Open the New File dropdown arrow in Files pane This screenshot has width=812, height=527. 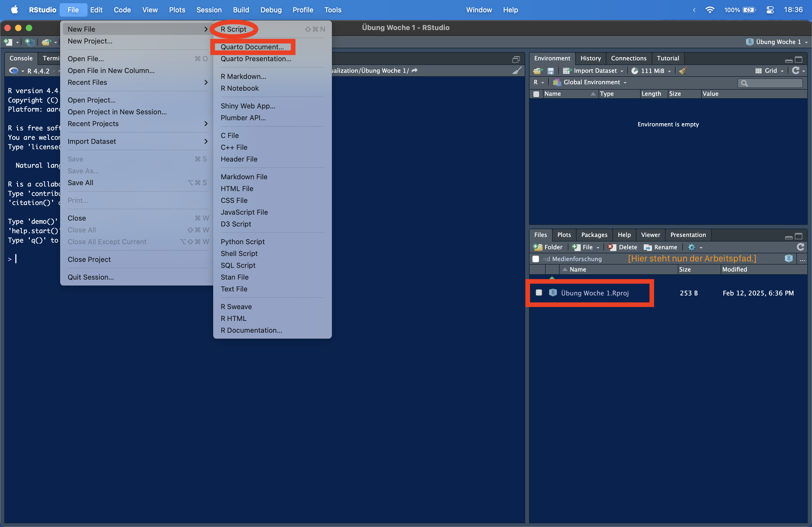click(x=598, y=247)
